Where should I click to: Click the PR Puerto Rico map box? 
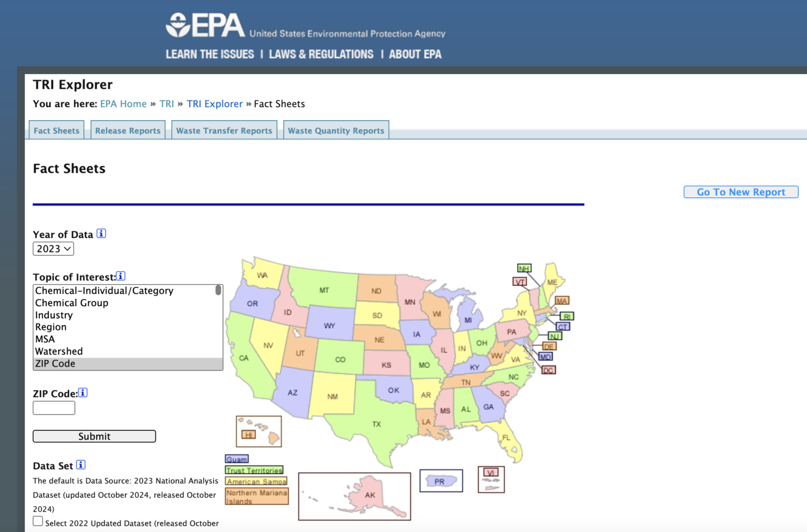(441, 481)
